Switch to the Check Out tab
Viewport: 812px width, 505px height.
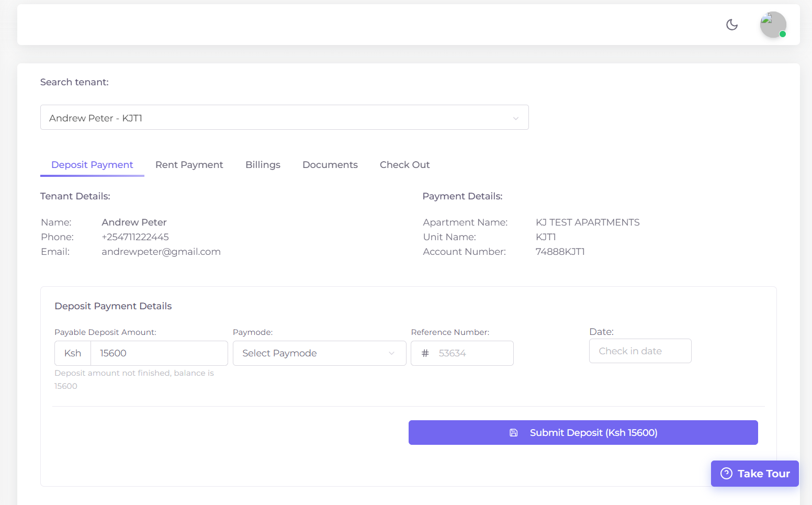point(404,164)
